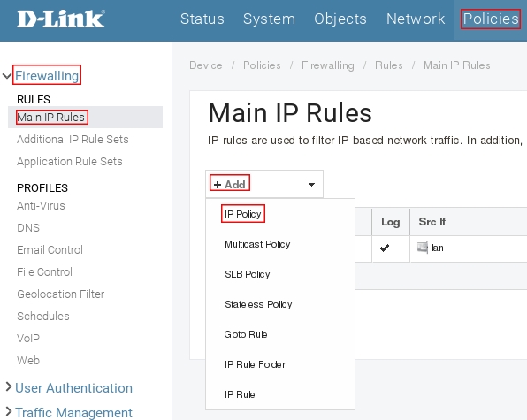Choose Multicast Policy from the dropdown
Screen dimensions: 527x420
point(257,244)
